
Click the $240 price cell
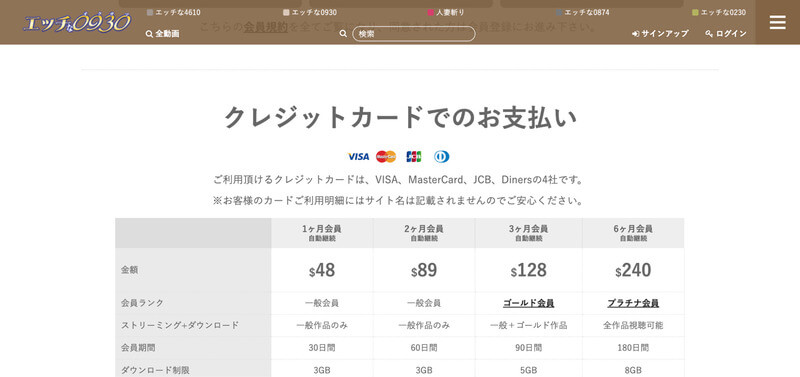pos(633,270)
